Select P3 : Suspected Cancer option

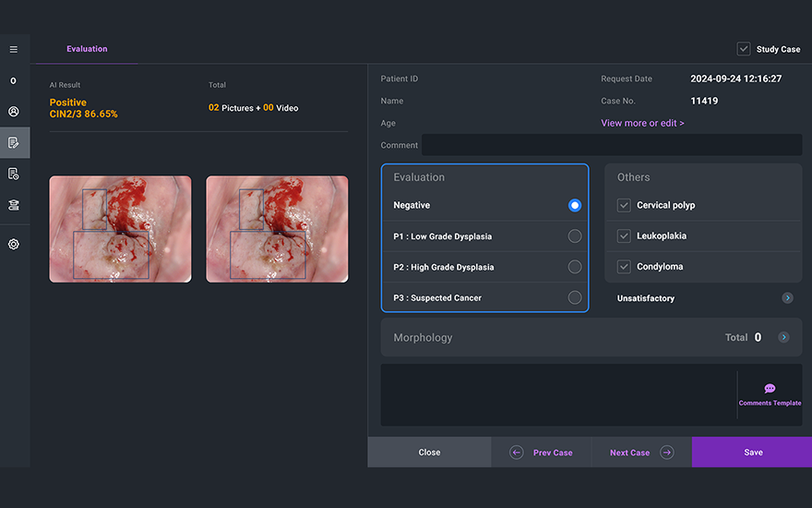(x=575, y=297)
